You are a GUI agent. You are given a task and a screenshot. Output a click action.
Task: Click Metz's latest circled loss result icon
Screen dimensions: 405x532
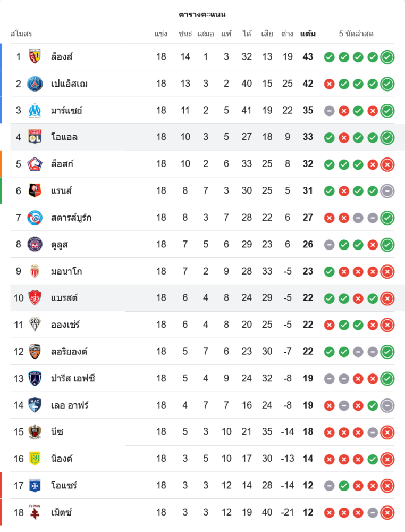[x=387, y=512]
